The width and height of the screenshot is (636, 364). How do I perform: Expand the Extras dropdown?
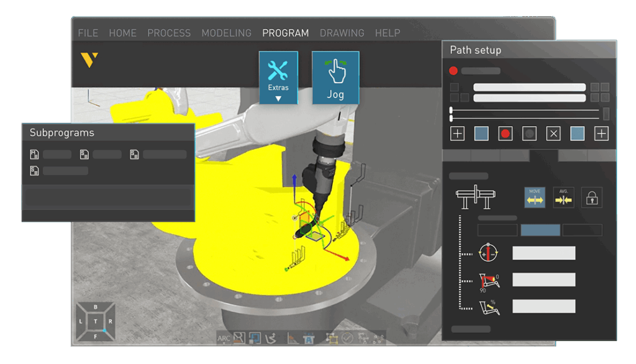pyautogui.click(x=278, y=78)
